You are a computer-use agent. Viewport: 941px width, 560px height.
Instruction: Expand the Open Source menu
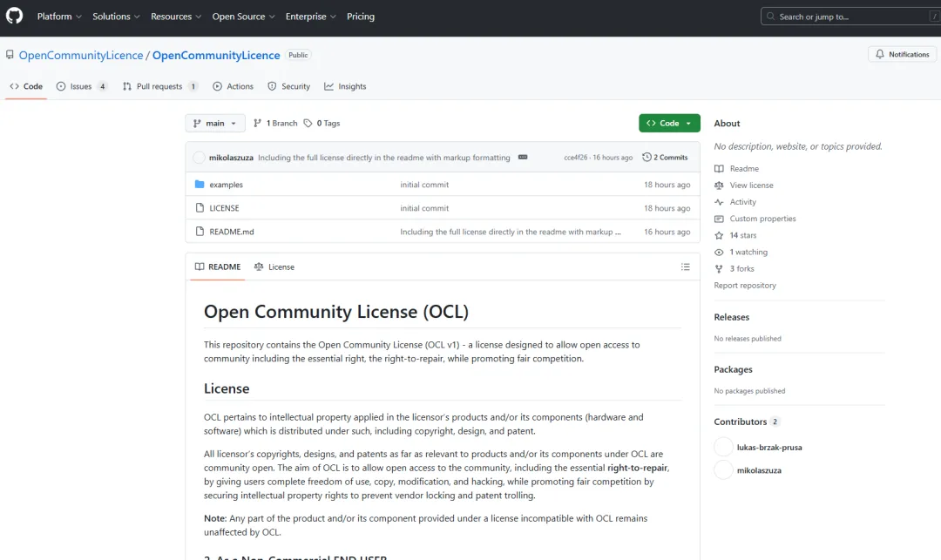[x=243, y=17]
